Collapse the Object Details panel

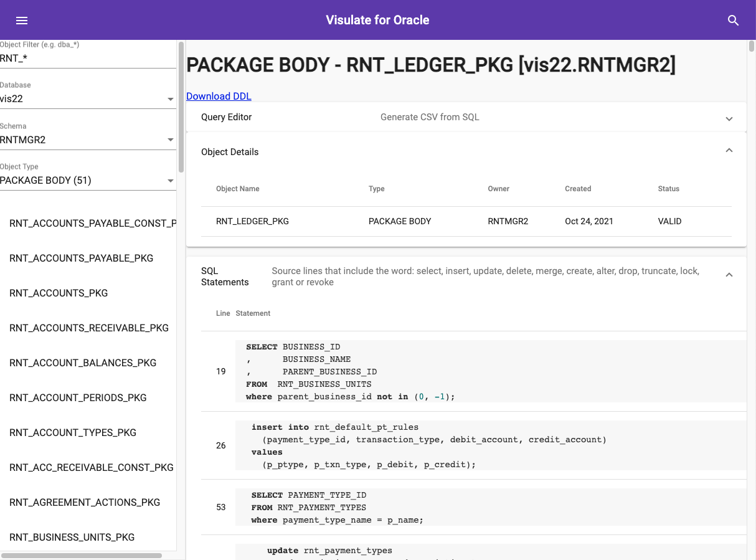(x=729, y=151)
